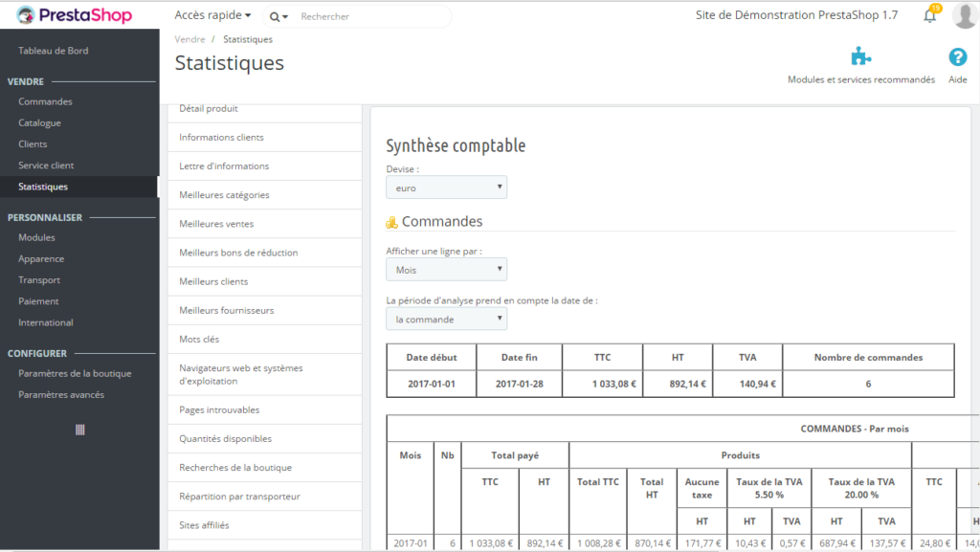Select Meilleures catégories statistics module

pyautogui.click(x=264, y=195)
